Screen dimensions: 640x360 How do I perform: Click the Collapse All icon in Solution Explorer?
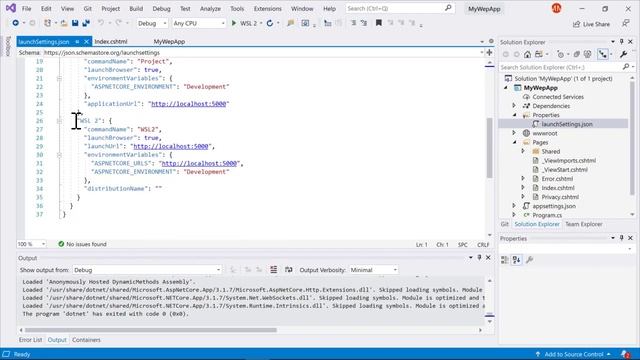[x=577, y=54]
